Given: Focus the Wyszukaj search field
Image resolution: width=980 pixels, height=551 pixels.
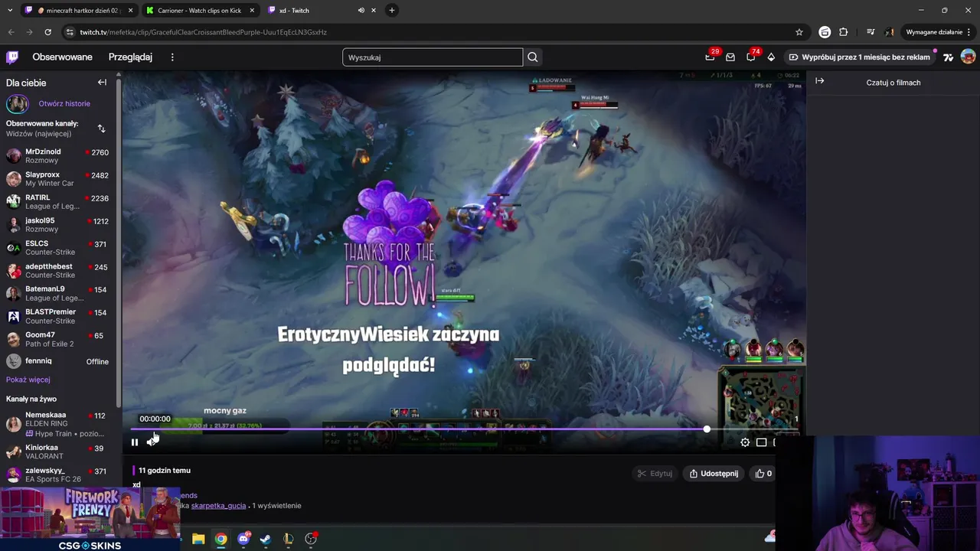Looking at the screenshot, I should tap(433, 57).
